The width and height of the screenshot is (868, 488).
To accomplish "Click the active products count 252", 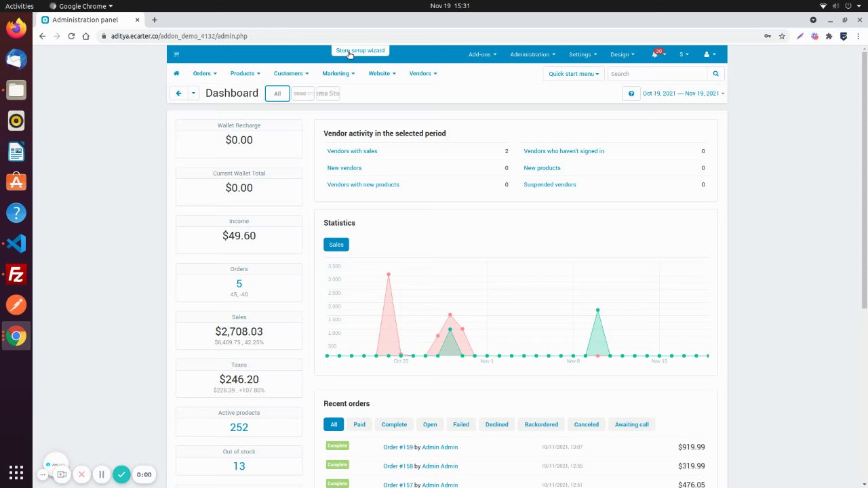I will tap(239, 427).
